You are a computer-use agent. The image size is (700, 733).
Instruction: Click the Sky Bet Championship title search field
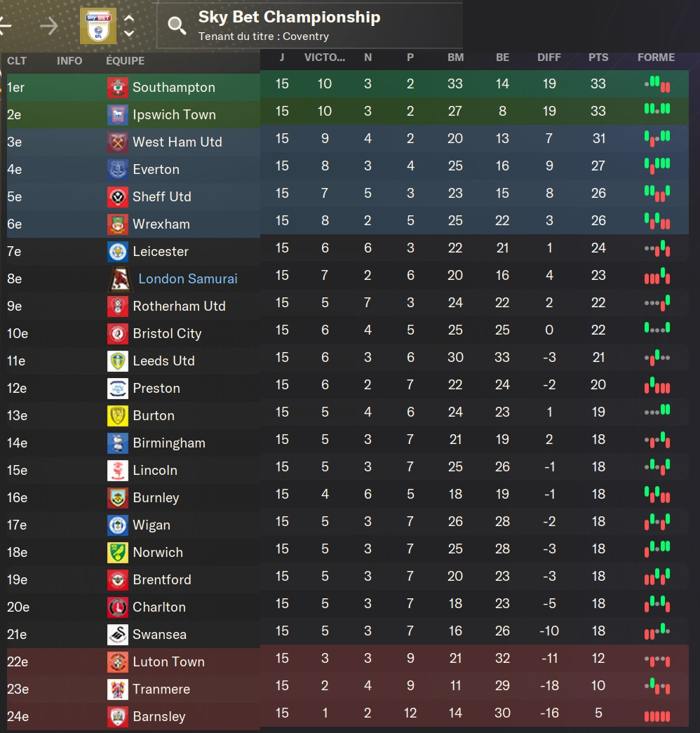click(x=289, y=18)
